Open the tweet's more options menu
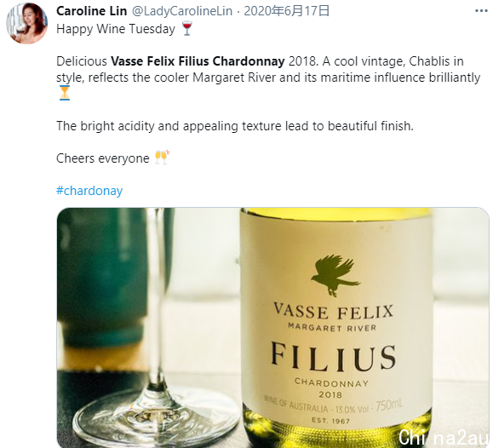Screen dimensions: 493x448 point(481,11)
